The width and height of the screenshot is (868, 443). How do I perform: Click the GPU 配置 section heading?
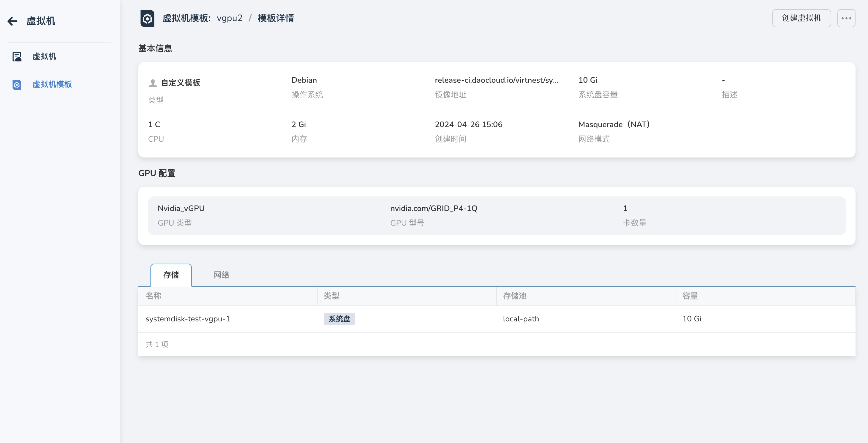tap(157, 173)
